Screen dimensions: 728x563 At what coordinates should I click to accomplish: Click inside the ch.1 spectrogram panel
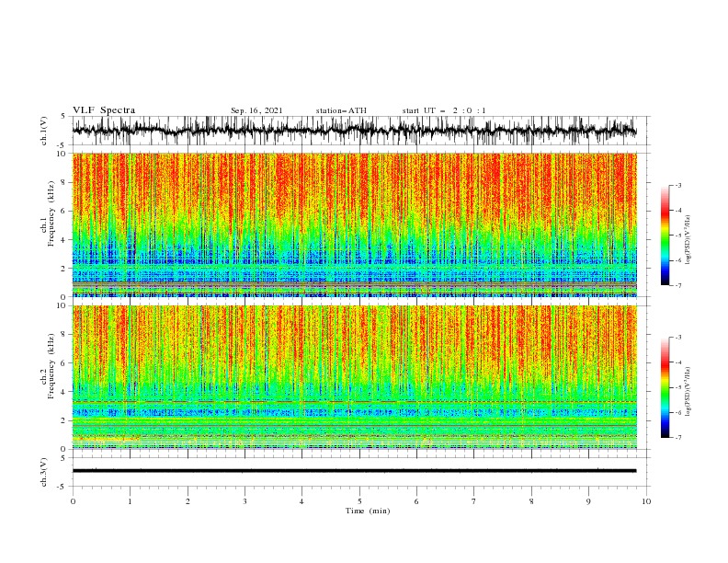[355, 224]
